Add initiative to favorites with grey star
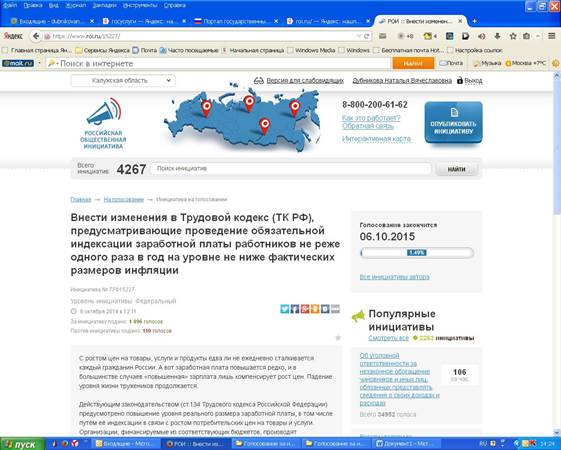 coord(338,337)
